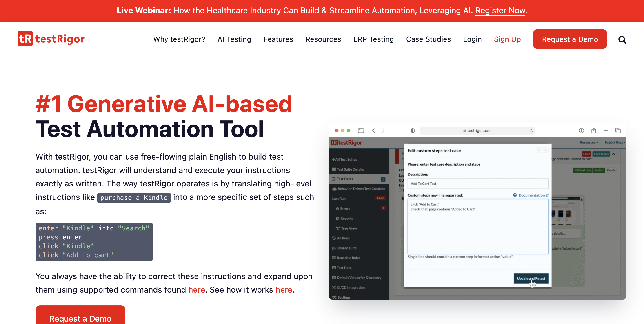
Task: Click the Sign Up link
Action: (507, 39)
